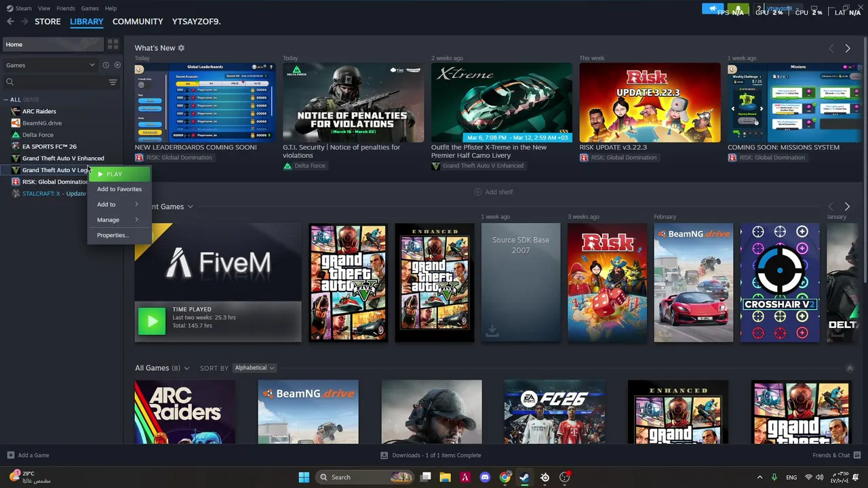This screenshot has height=488, width=868.
Task: Open Friends & Chat panel
Action: [836, 455]
